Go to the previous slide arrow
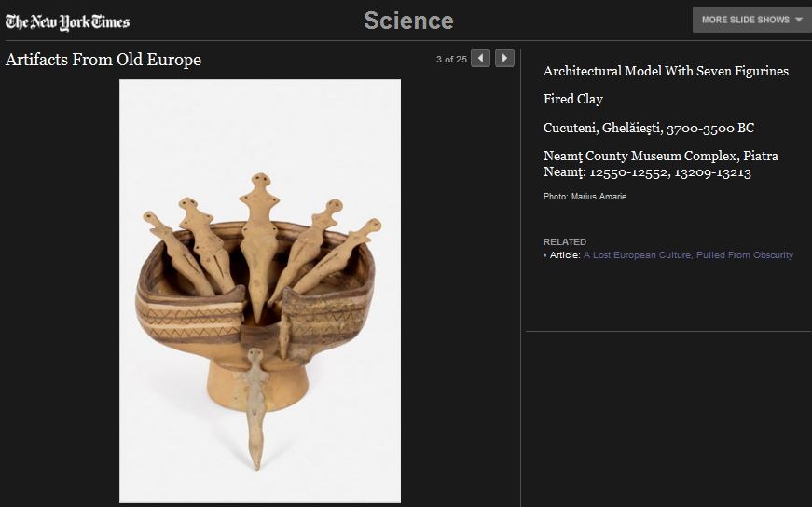This screenshot has width=812, height=507. (480, 59)
